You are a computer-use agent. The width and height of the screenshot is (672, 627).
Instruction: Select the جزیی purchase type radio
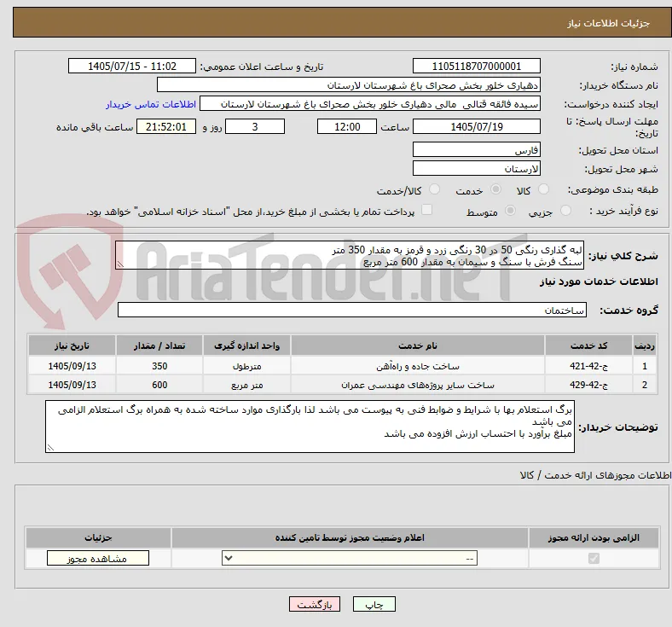pos(565,210)
